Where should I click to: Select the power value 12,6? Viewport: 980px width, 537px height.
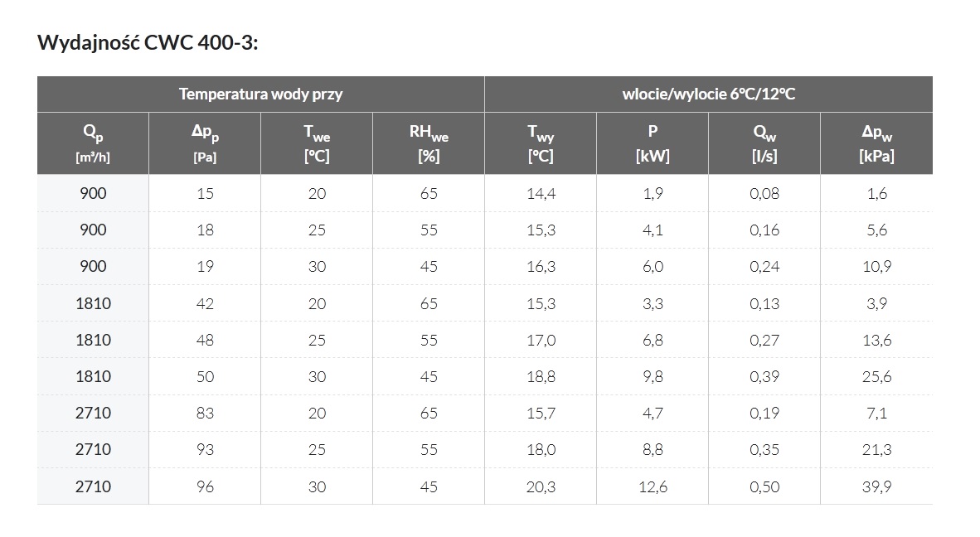point(653,486)
